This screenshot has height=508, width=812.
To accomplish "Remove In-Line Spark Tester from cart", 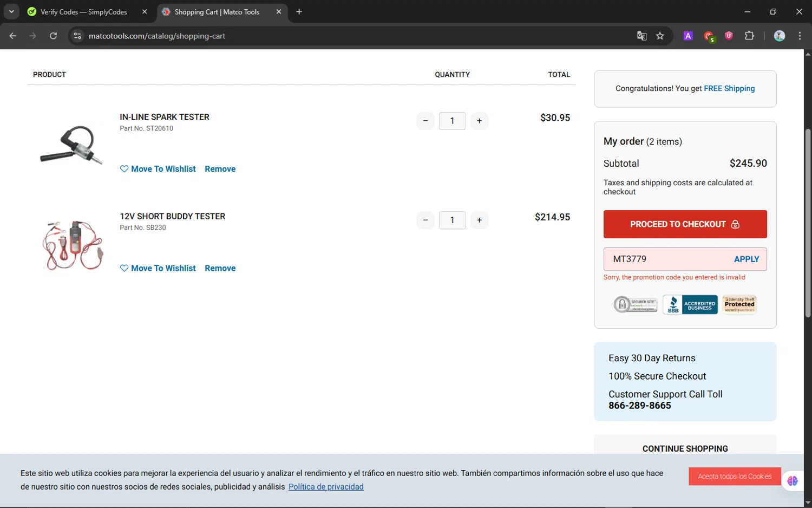I will pos(220,169).
